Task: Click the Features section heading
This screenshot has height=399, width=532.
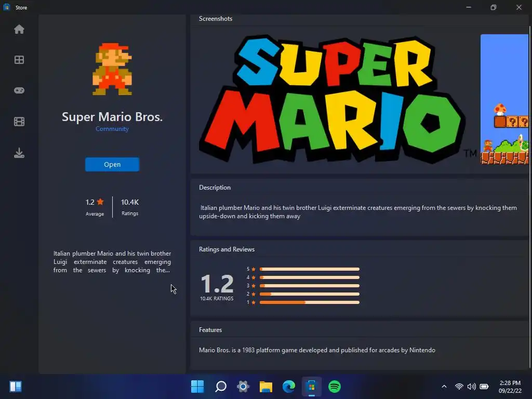Action: [210, 330]
